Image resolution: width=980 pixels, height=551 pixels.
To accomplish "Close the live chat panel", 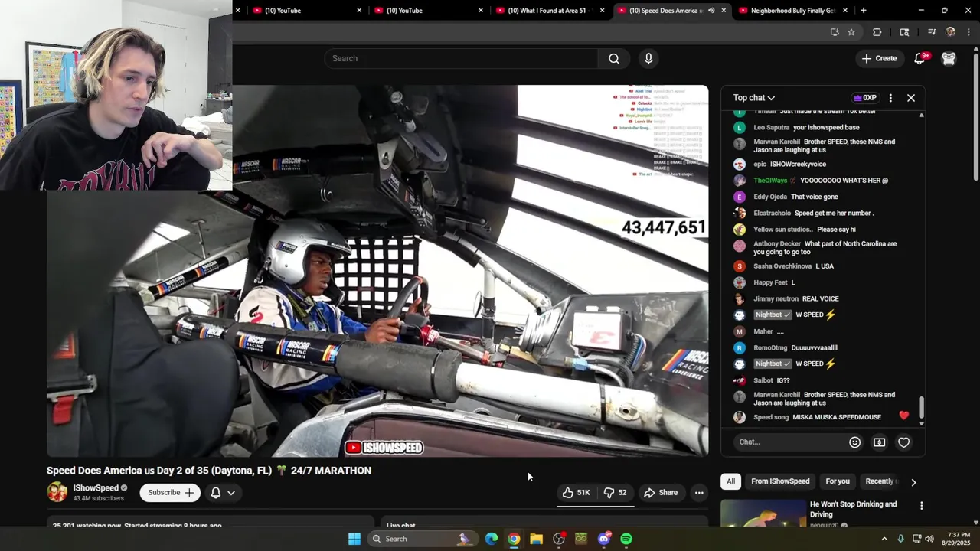I will (x=911, y=98).
